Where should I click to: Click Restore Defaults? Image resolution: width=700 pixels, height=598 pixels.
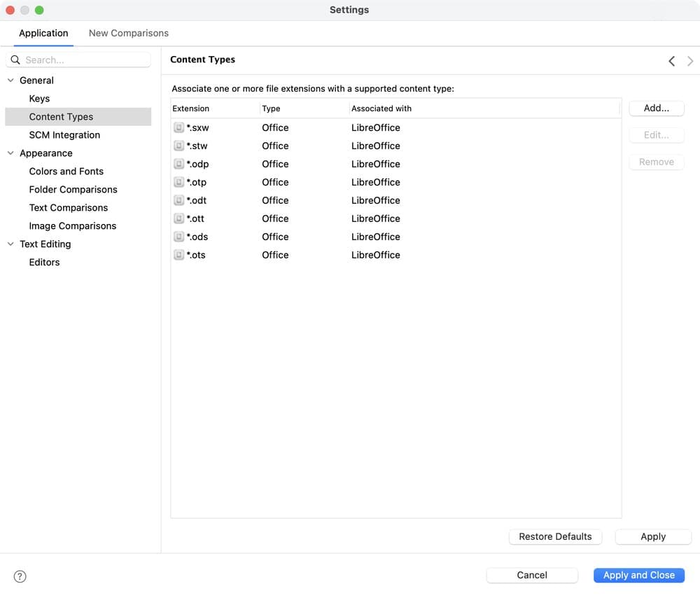(x=555, y=536)
